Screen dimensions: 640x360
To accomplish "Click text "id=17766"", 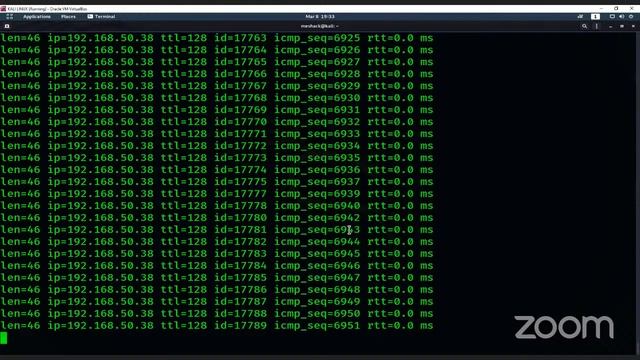I will 240,74.
